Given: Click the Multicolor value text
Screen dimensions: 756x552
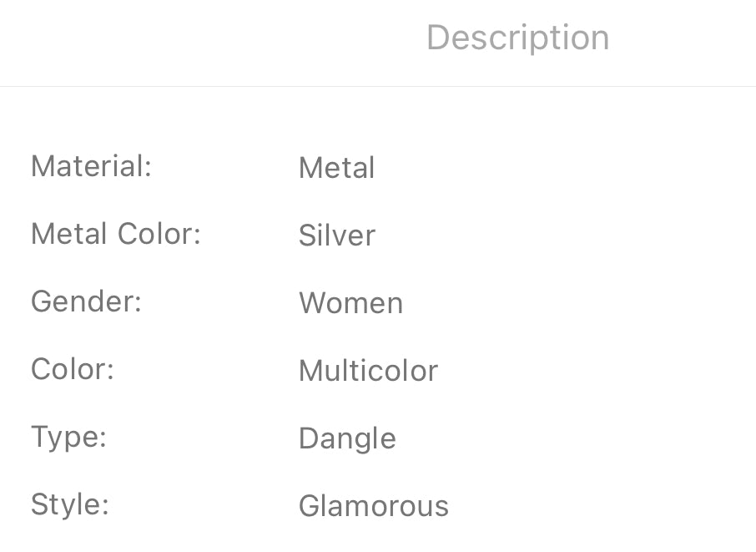Looking at the screenshot, I should pos(368,371).
